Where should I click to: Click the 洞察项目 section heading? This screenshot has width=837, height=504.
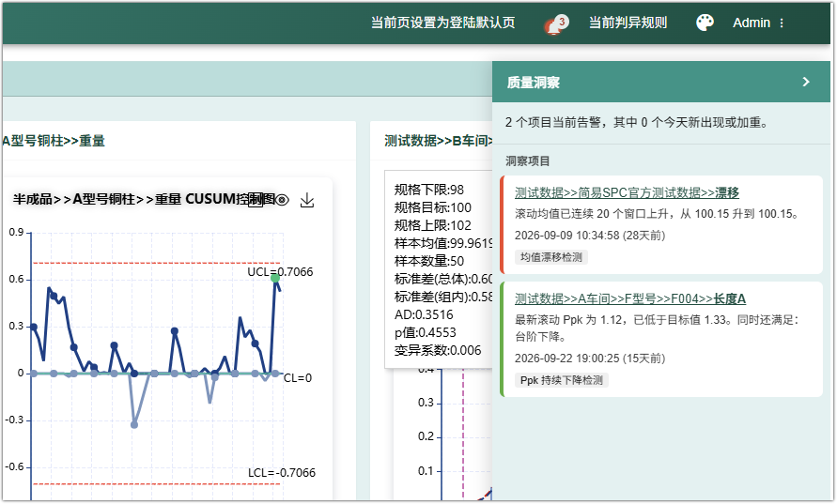click(527, 161)
